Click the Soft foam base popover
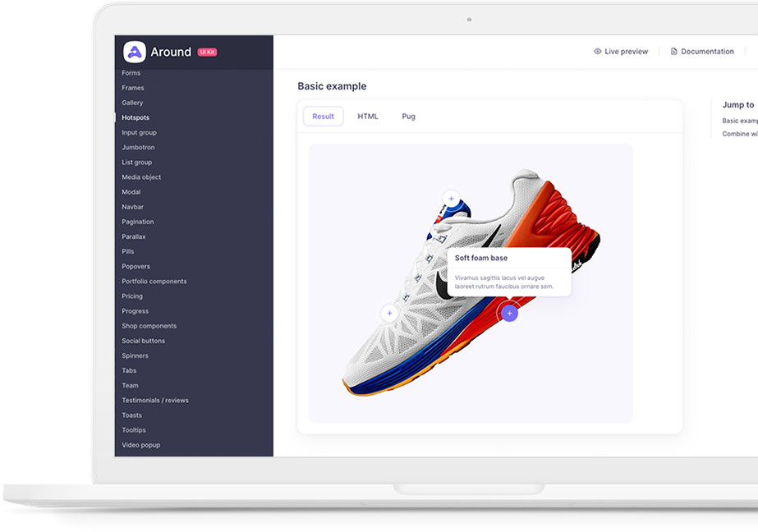 point(508,272)
